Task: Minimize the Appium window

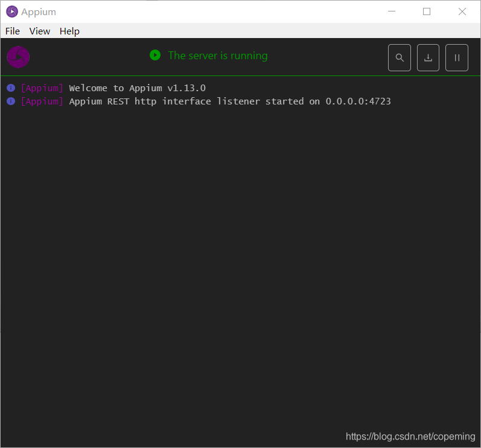Action: pyautogui.click(x=392, y=11)
